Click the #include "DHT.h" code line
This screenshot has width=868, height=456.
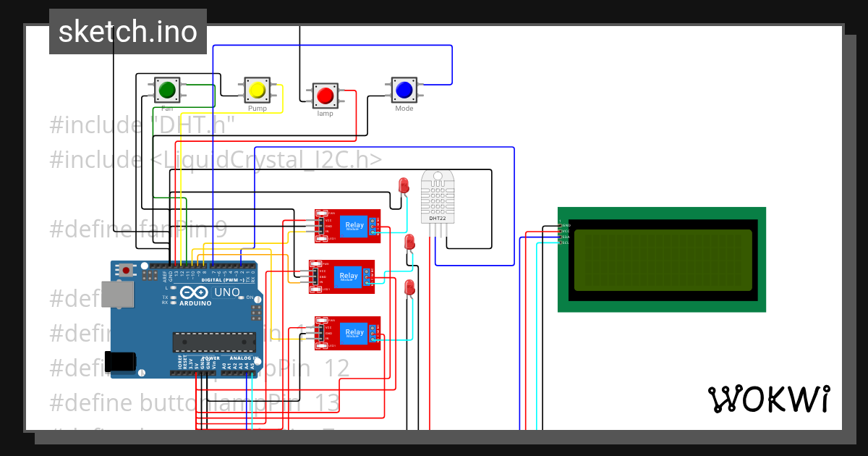pos(142,124)
